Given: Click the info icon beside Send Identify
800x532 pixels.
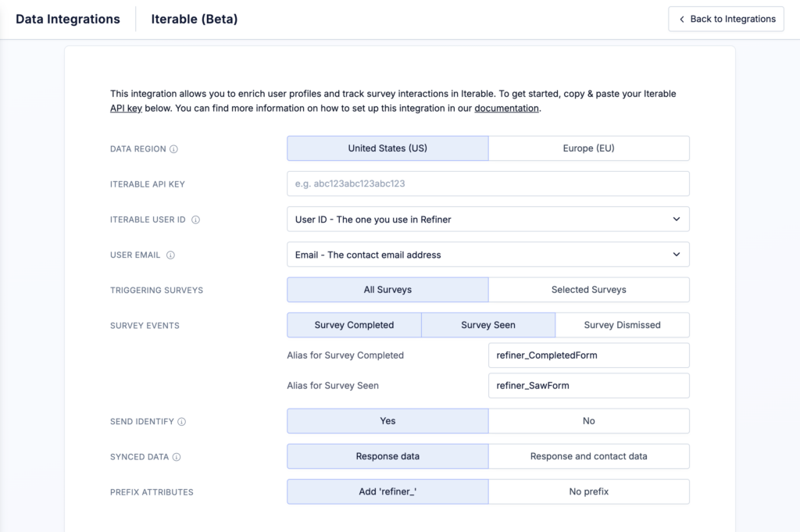Looking at the screenshot, I should click(x=182, y=422).
